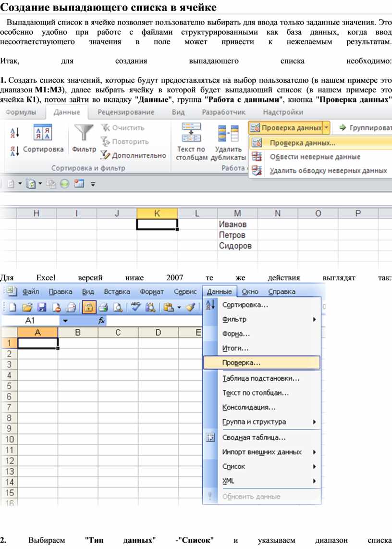Select Итоги... menu item

coord(262,349)
